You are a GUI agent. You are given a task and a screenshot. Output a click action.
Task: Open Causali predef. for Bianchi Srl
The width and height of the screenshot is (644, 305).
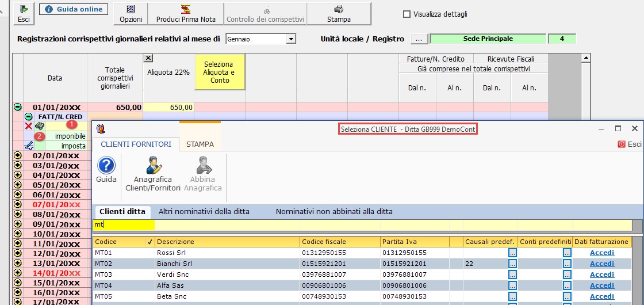click(512, 264)
